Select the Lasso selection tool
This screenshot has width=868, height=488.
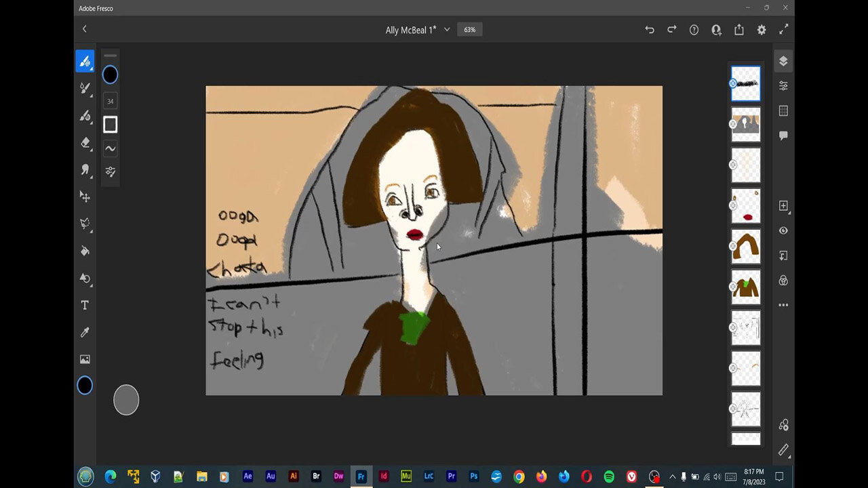point(85,224)
